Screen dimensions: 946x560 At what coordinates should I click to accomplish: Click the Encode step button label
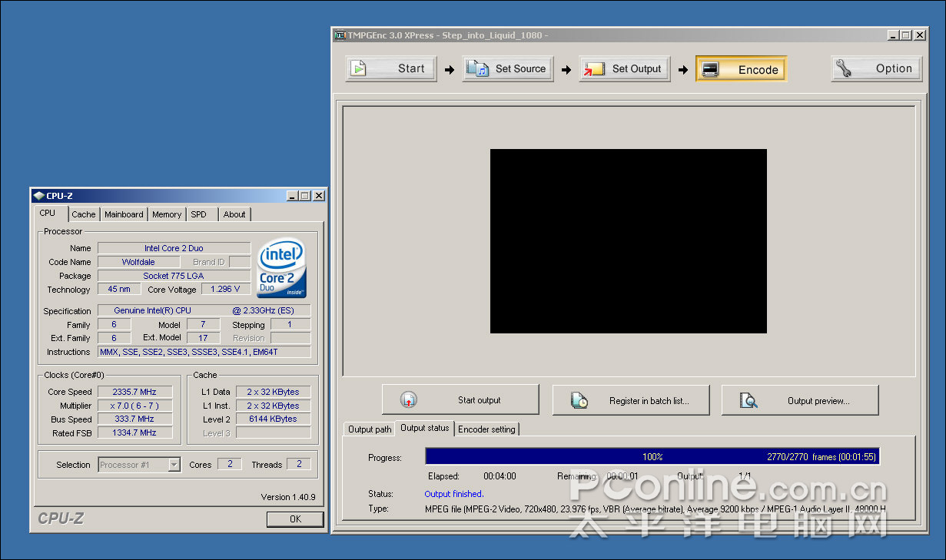[x=758, y=70]
